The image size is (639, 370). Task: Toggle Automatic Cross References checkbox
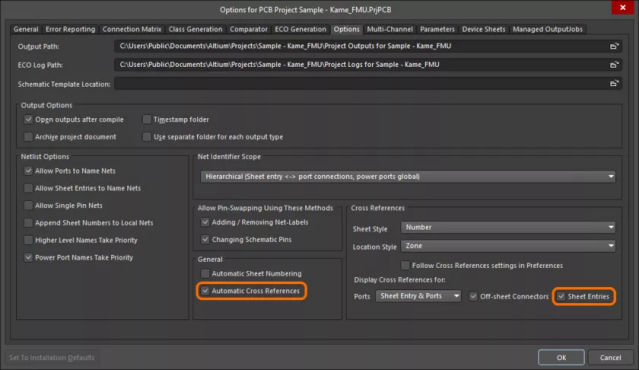(205, 291)
